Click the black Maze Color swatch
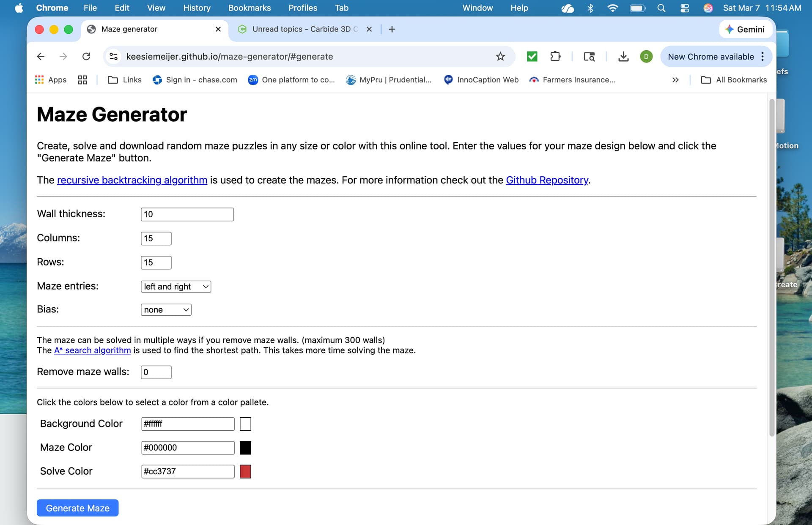The height and width of the screenshot is (525, 812). point(245,448)
